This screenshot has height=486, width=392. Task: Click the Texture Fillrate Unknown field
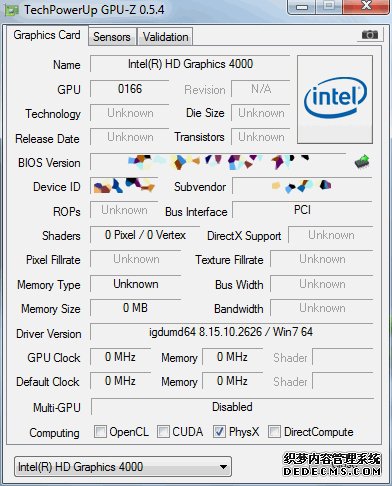(x=322, y=259)
